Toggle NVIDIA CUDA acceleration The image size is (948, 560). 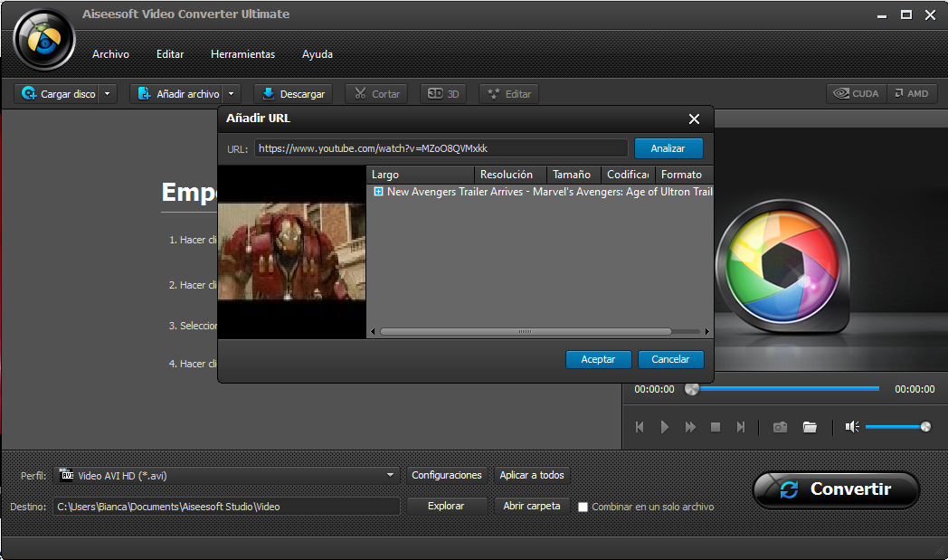857,93
